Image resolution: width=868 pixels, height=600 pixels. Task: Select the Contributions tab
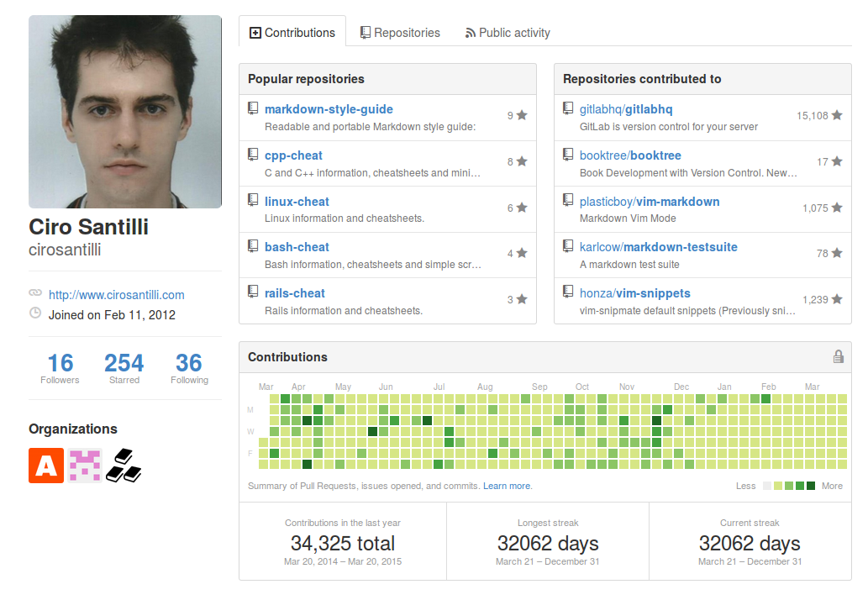point(292,33)
